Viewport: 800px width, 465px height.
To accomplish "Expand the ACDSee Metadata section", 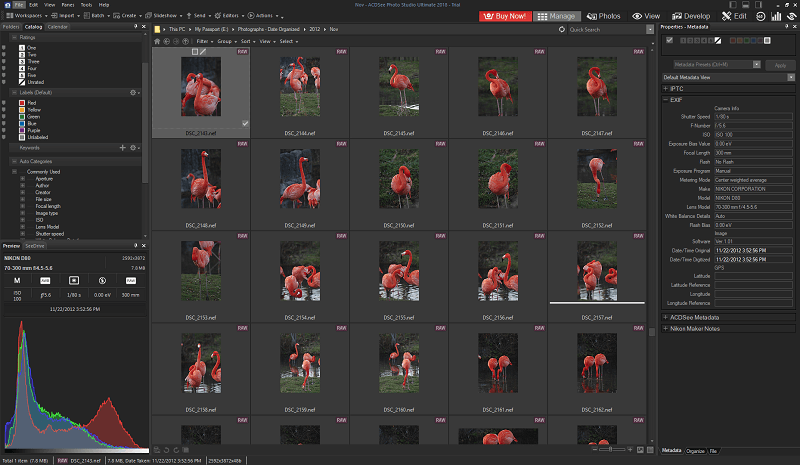I will (665, 317).
